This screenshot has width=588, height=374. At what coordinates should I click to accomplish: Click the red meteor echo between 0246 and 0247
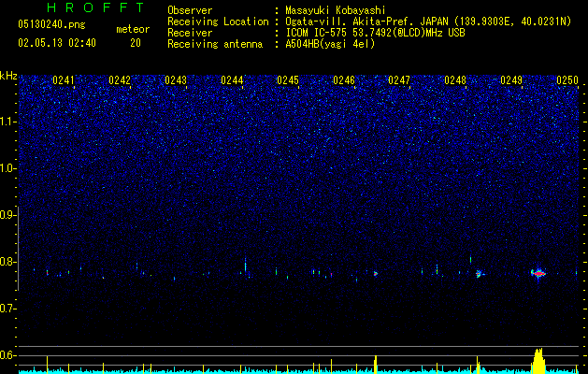click(376, 274)
